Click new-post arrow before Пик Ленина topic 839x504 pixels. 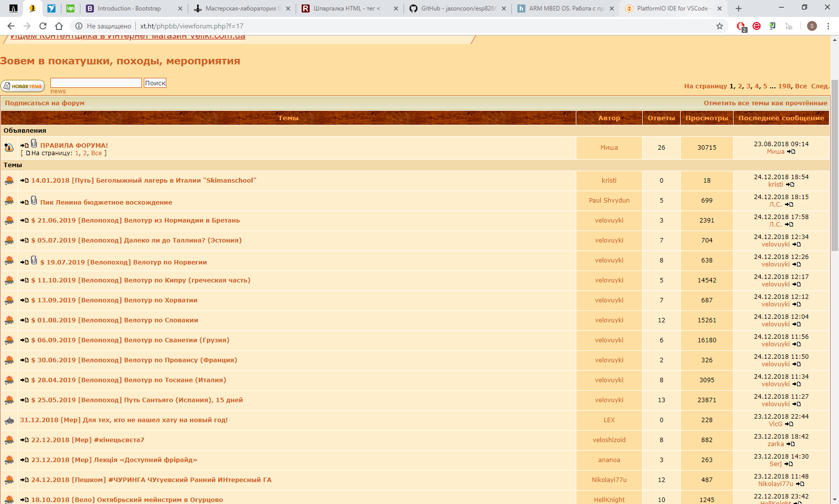pos(24,203)
